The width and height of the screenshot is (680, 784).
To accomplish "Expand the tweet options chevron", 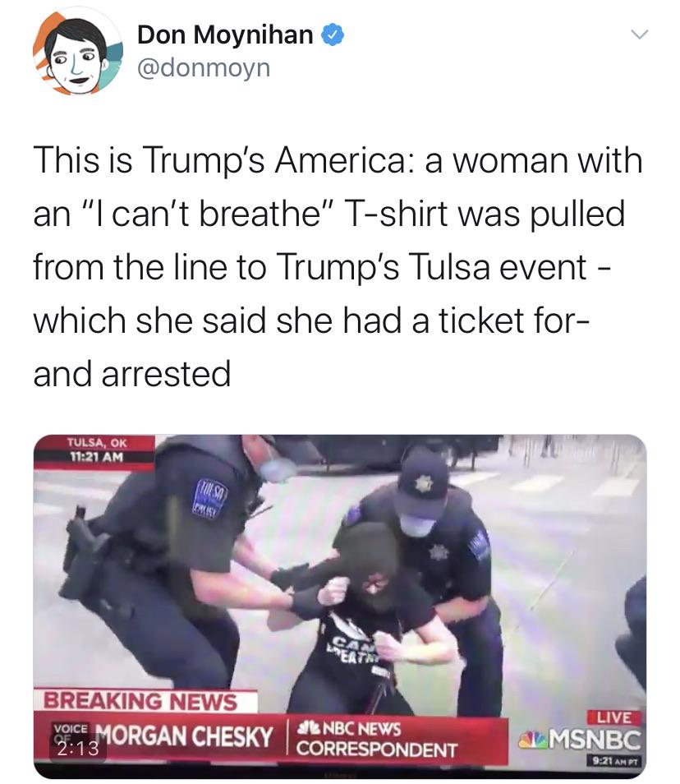I will coord(639,35).
